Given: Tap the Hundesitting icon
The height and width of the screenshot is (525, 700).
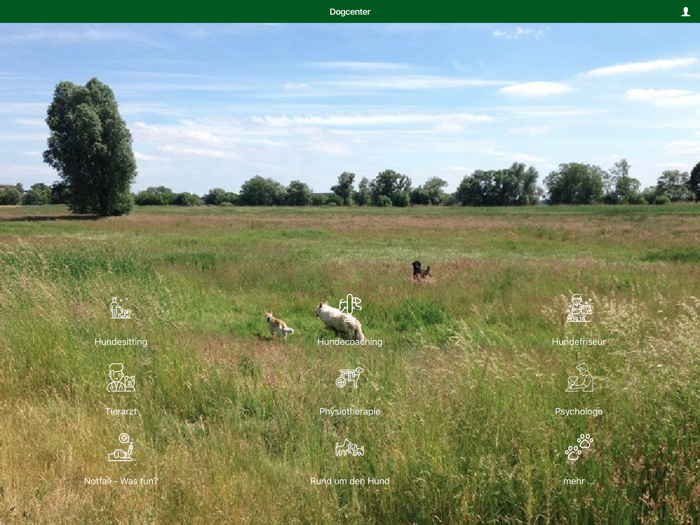Looking at the screenshot, I should pos(121,308).
